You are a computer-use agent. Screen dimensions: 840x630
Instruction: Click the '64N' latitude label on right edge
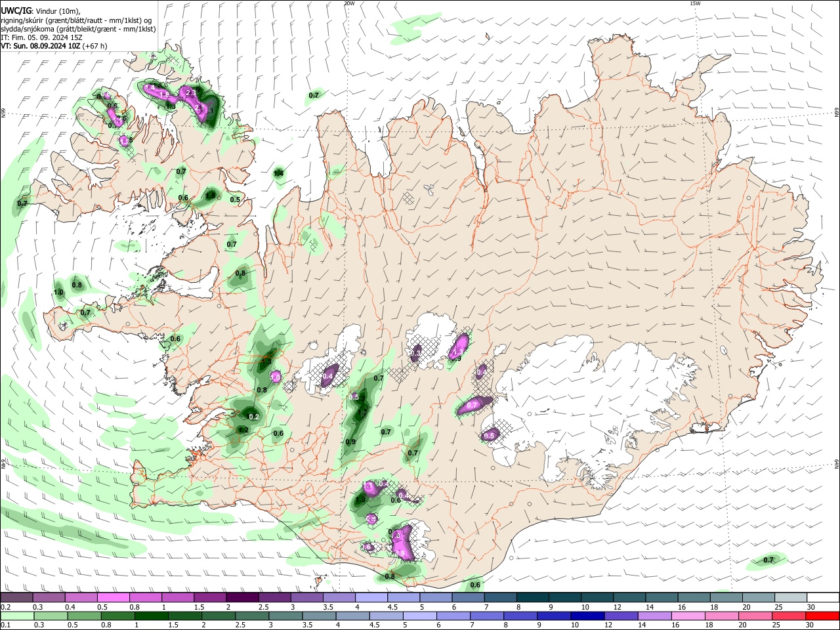click(x=837, y=463)
